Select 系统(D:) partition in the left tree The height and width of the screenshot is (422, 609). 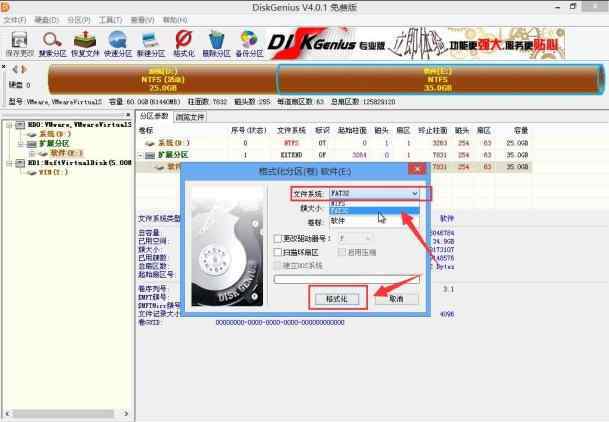55,134
